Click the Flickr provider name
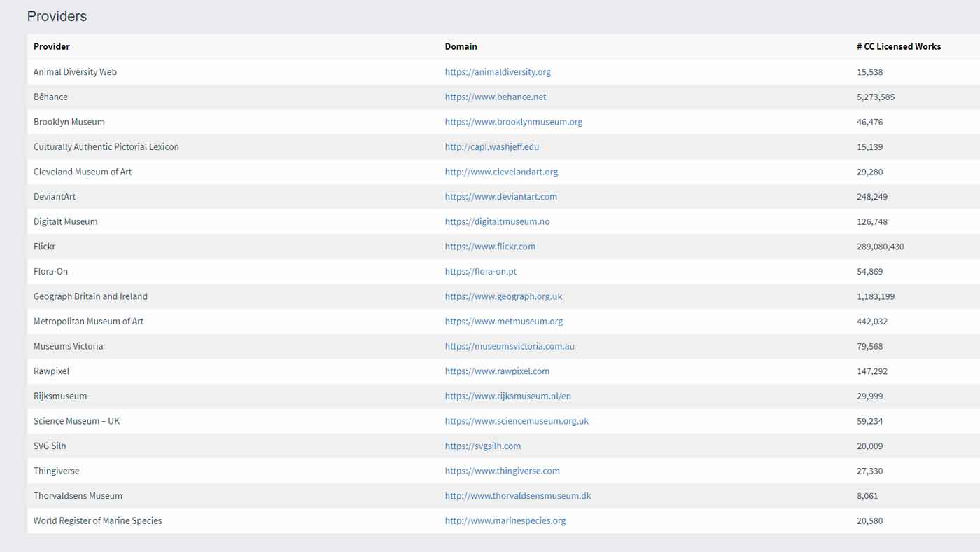This screenshot has width=980, height=552. point(44,247)
